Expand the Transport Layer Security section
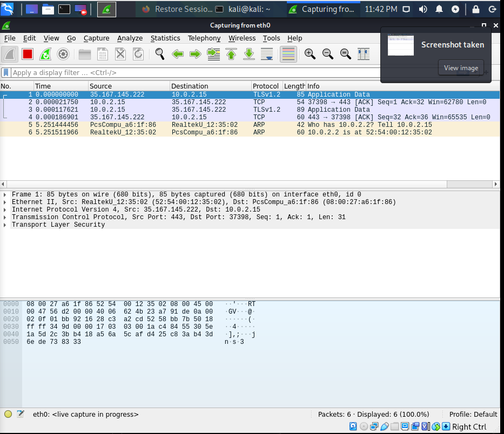Screen dimensions: 504x434 point(5,225)
